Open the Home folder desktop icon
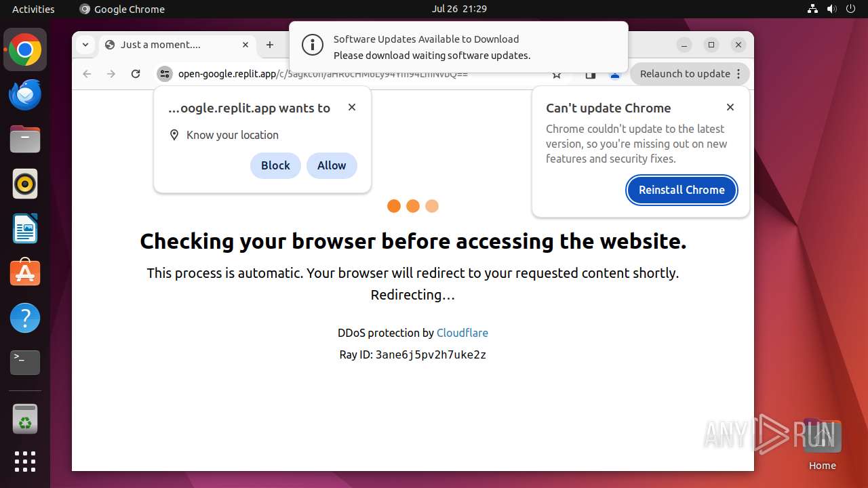The image size is (868, 488). coord(822,445)
